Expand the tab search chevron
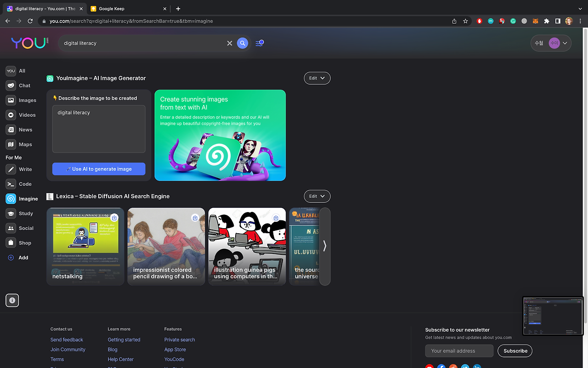 click(x=580, y=9)
